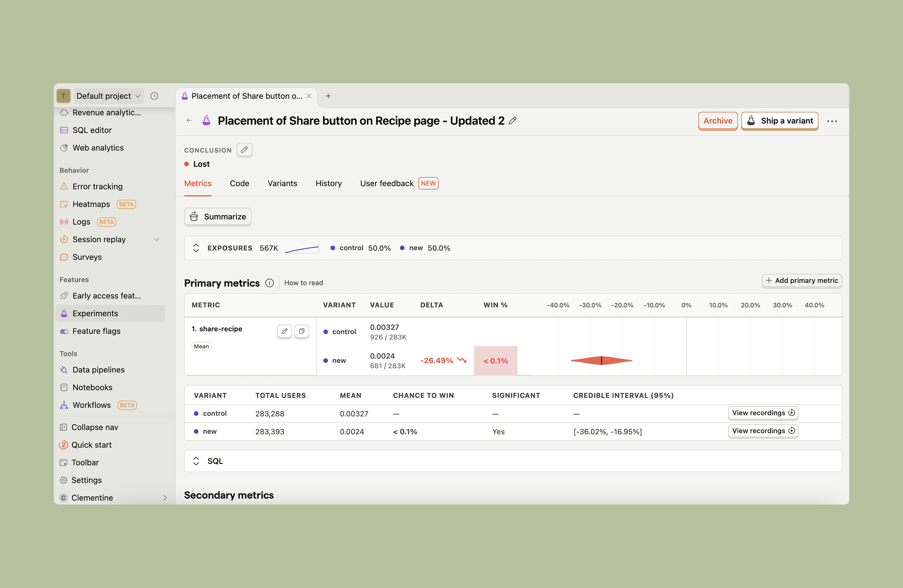Click the Yes significance value

pyautogui.click(x=498, y=432)
